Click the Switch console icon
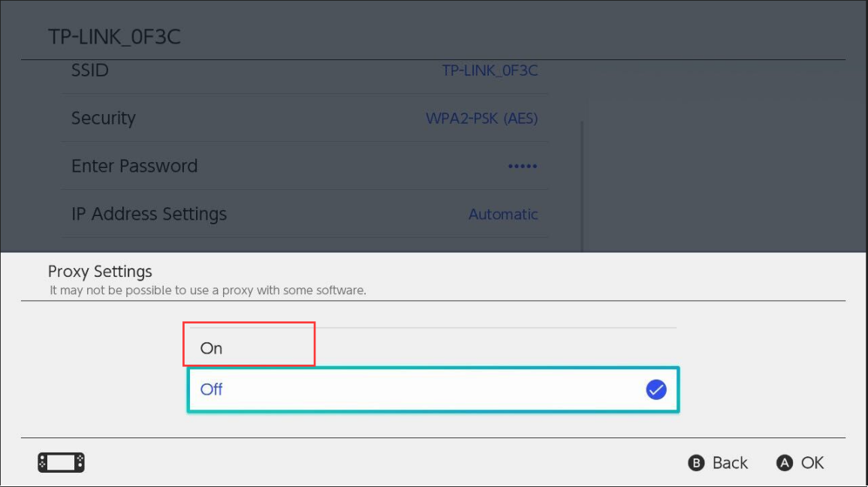The width and height of the screenshot is (868, 487). point(61,463)
